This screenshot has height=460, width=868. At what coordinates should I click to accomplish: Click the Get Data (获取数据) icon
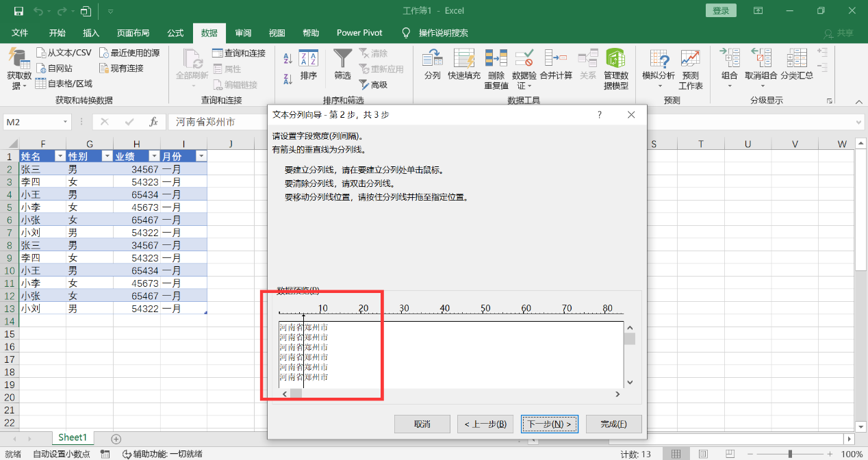click(x=19, y=57)
